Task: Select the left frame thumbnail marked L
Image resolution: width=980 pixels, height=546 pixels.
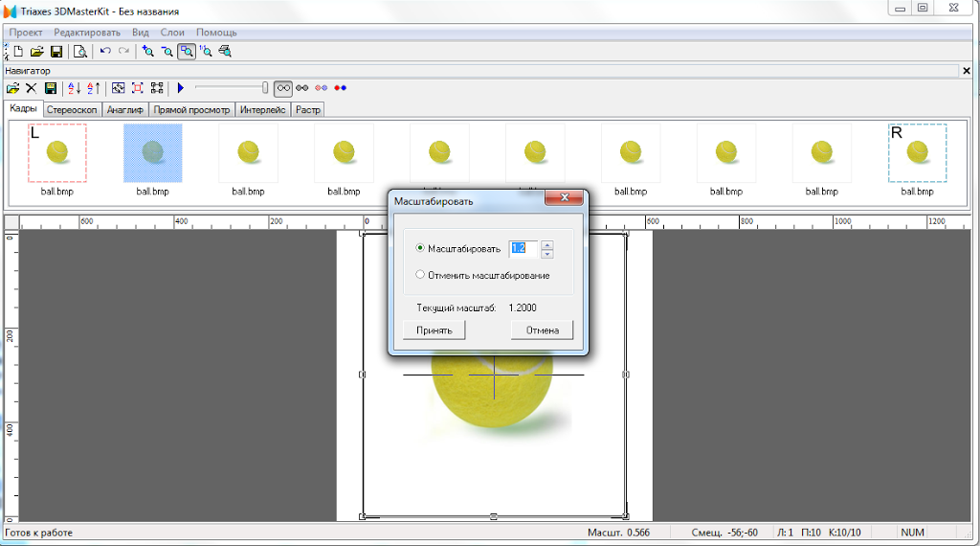Action: pyautogui.click(x=56, y=153)
